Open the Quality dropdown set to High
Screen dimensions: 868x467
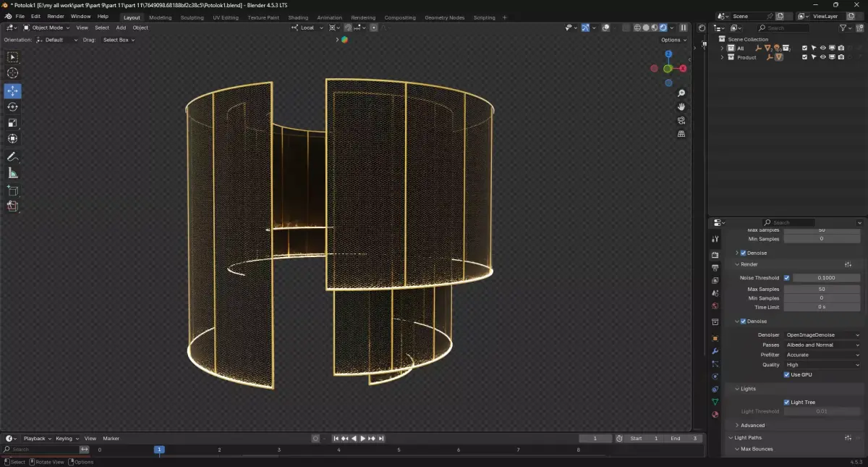coord(822,365)
